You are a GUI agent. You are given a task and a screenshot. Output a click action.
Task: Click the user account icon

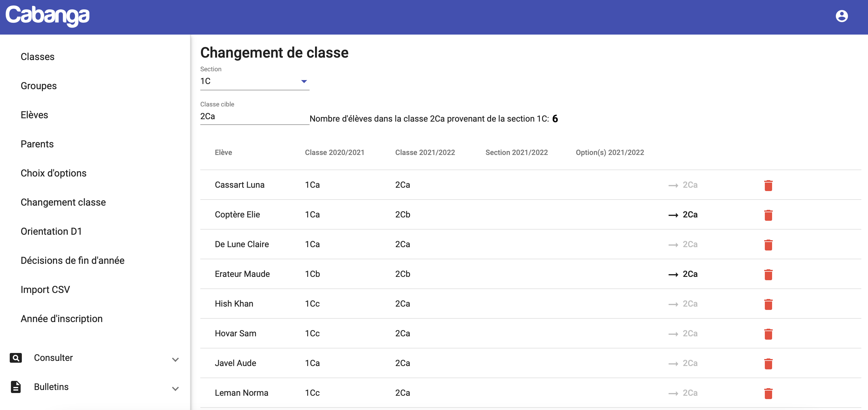click(x=841, y=16)
